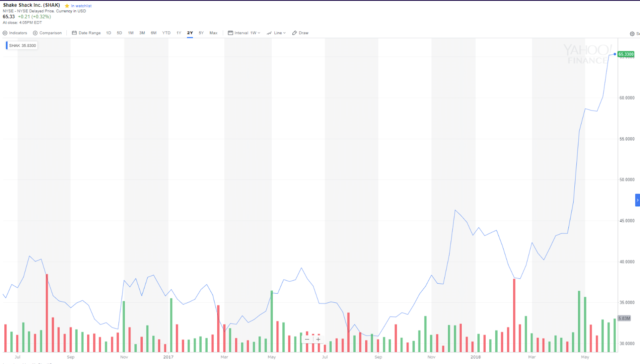Click the 2018 date axis label
Screen dimensions: 640x364
476,357
